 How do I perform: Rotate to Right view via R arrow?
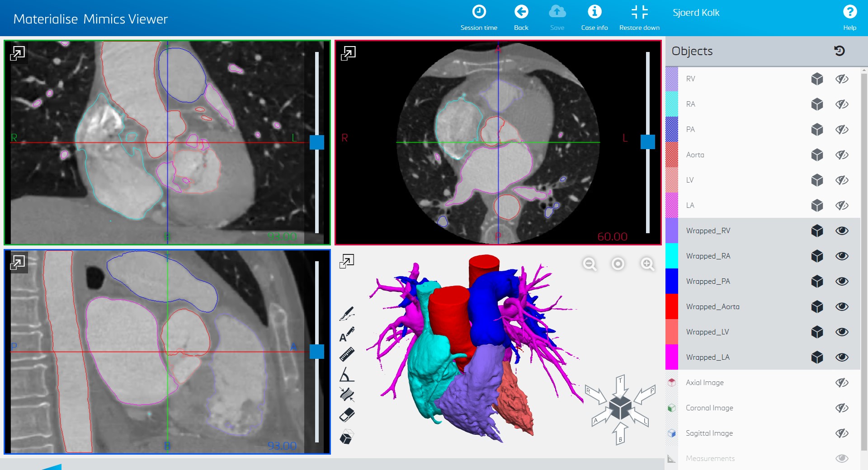click(596, 395)
